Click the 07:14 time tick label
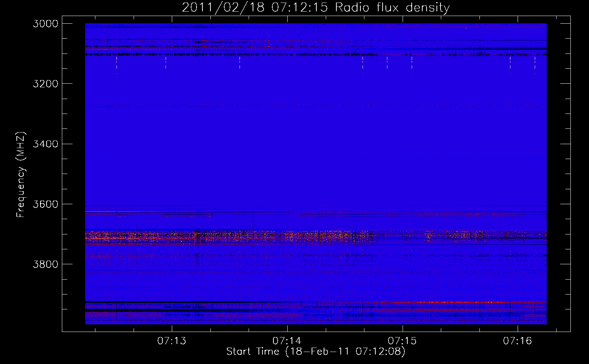The width and height of the screenshot is (589, 364). click(x=287, y=341)
